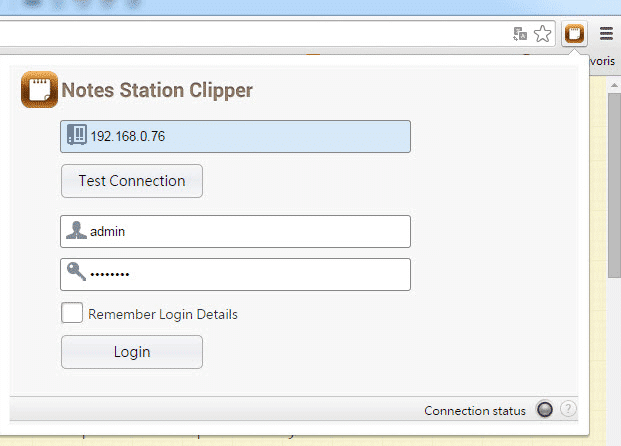The image size is (621, 446).
Task: Open the Chrome hamburger menu
Action: pyautogui.click(x=606, y=34)
